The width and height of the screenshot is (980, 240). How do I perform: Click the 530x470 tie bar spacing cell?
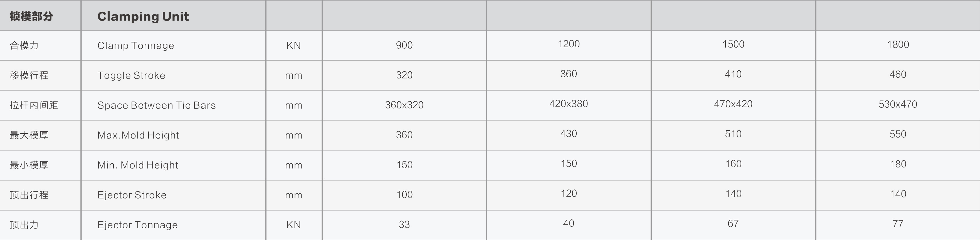898,104
